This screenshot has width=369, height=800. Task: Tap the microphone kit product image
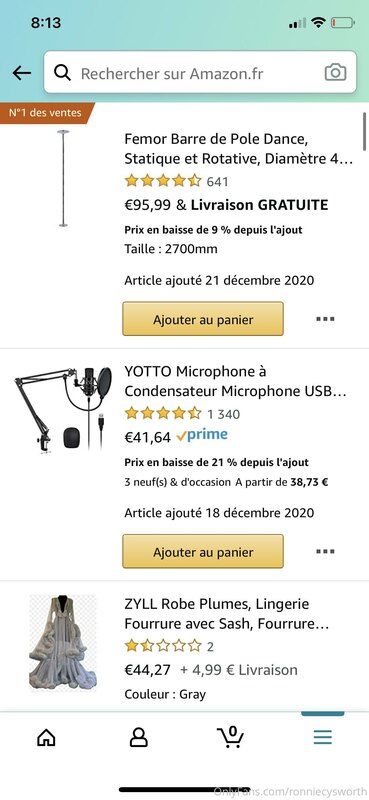coord(63,408)
